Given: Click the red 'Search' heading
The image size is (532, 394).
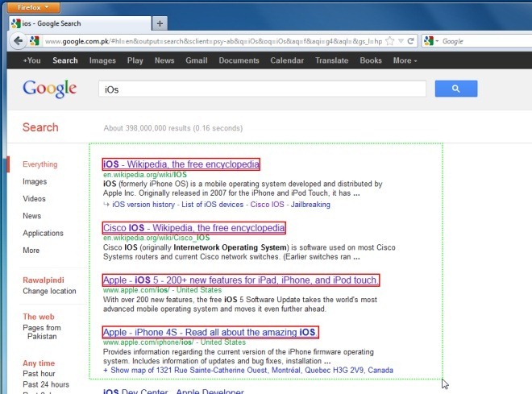Looking at the screenshot, I should tap(40, 127).
